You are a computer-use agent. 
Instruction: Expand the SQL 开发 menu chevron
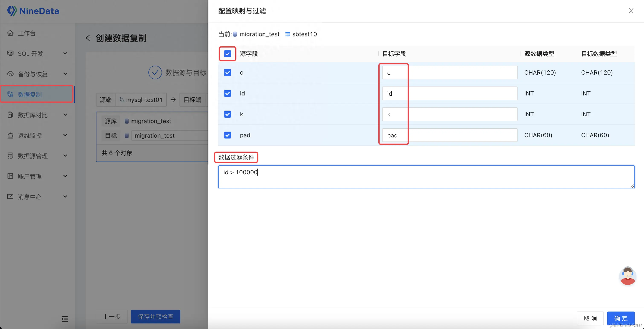tap(65, 53)
